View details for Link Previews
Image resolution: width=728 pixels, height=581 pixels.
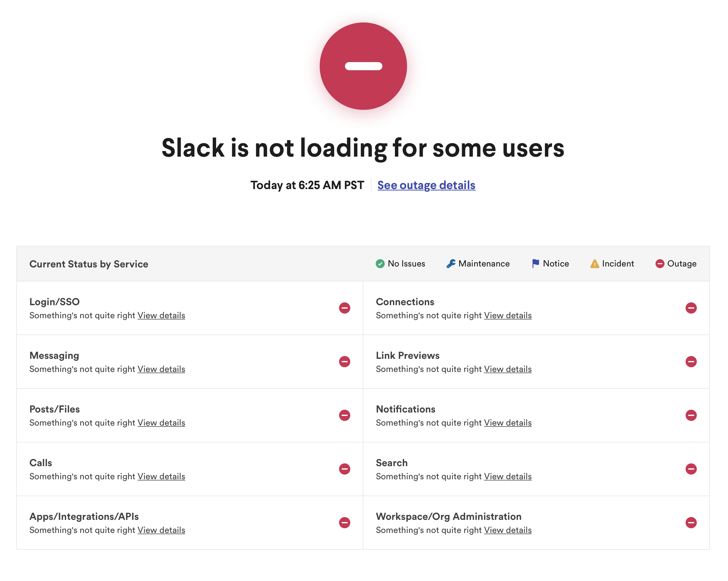507,369
